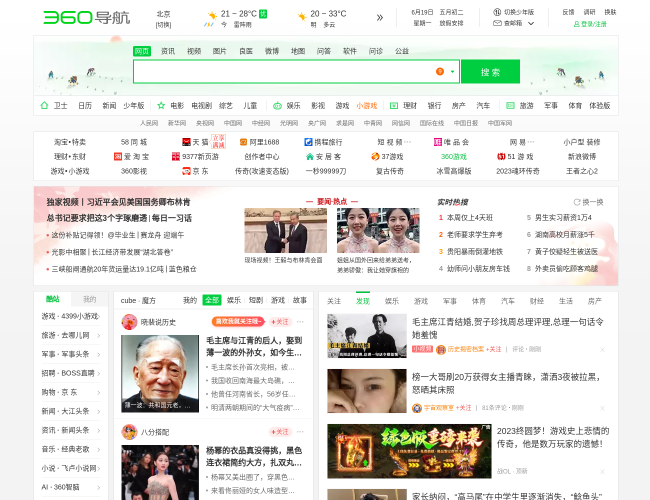
Task: Open 小游戏 nav link
Action: coord(367,106)
